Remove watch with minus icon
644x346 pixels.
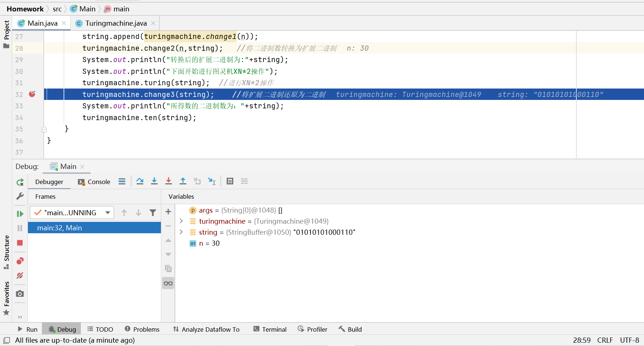(x=168, y=226)
